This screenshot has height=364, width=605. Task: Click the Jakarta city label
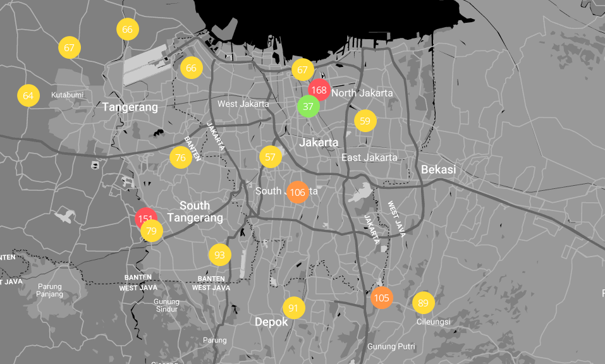[x=319, y=143]
